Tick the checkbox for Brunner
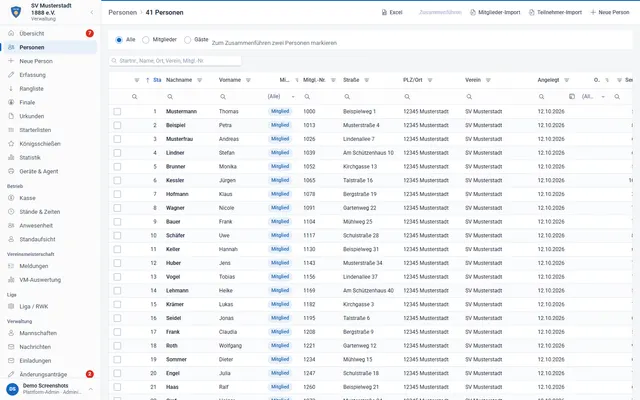 pos(117,167)
